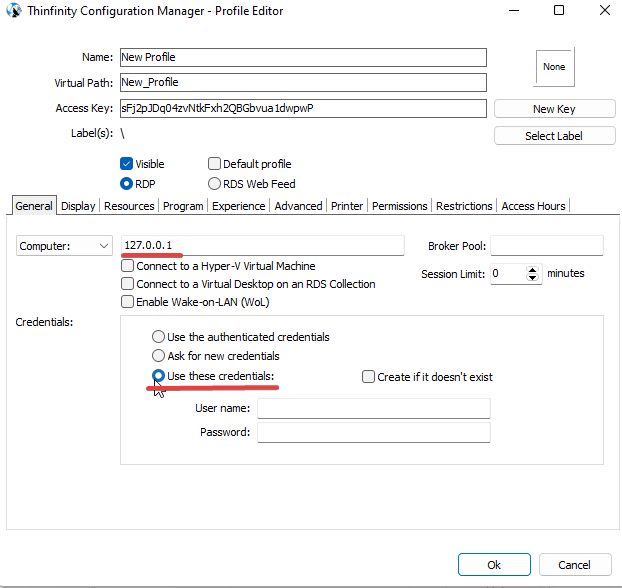Open the Program tab
This screenshot has width=622, height=588.
(183, 206)
